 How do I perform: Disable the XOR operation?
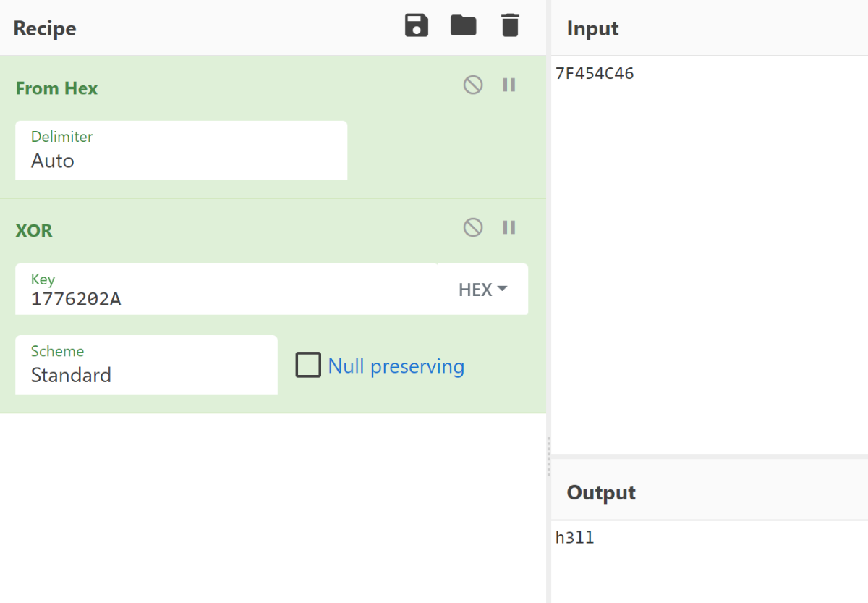pos(473,228)
